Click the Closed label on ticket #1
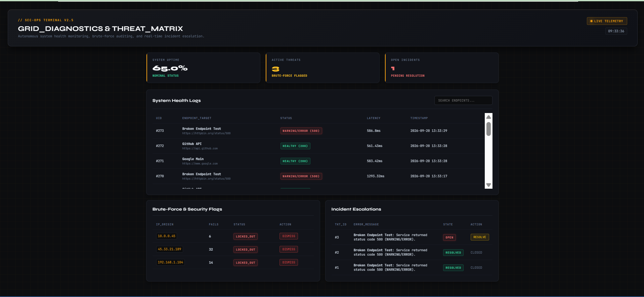Image resolution: width=644 pixels, height=297 pixels. click(x=476, y=268)
